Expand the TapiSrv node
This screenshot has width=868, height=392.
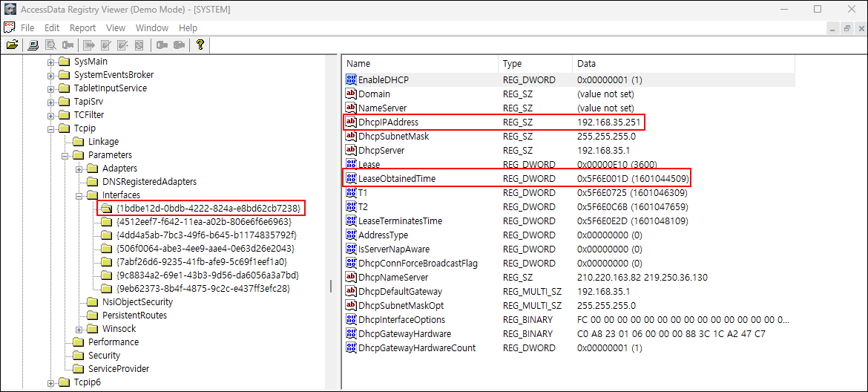[x=51, y=102]
